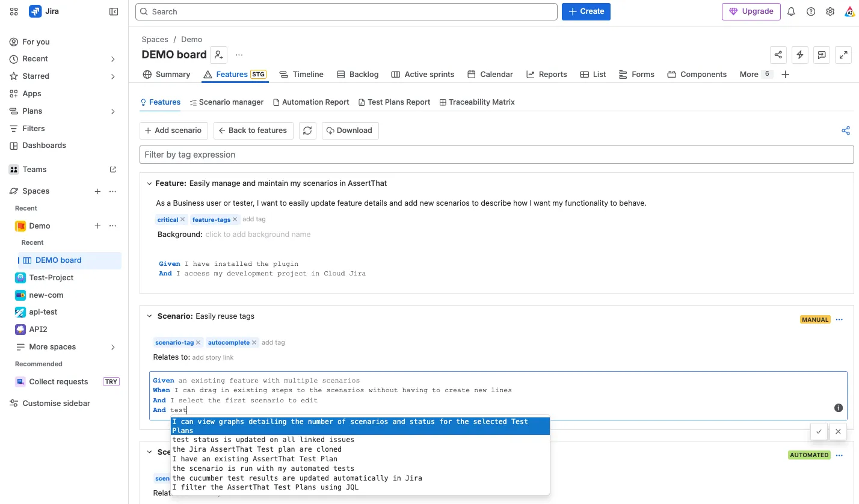This screenshot has height=504, width=859.
Task: Open the three-dot menu of the MANUAL scenario
Action: tap(840, 319)
